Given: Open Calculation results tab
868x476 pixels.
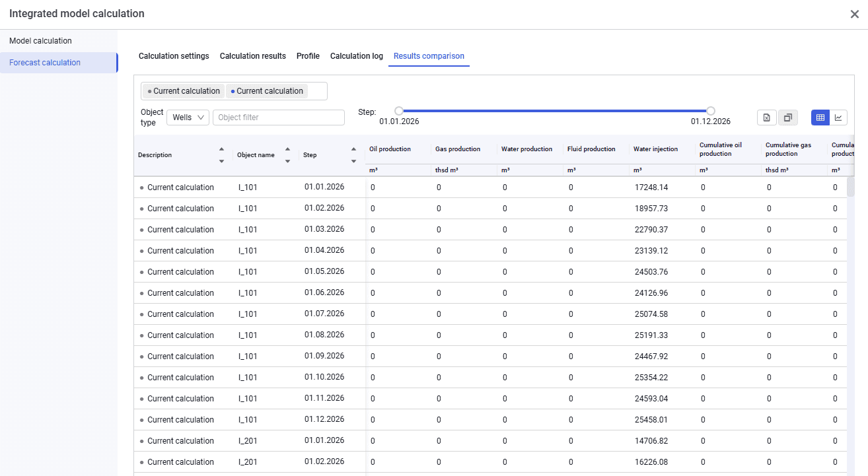Looking at the screenshot, I should point(253,56).
